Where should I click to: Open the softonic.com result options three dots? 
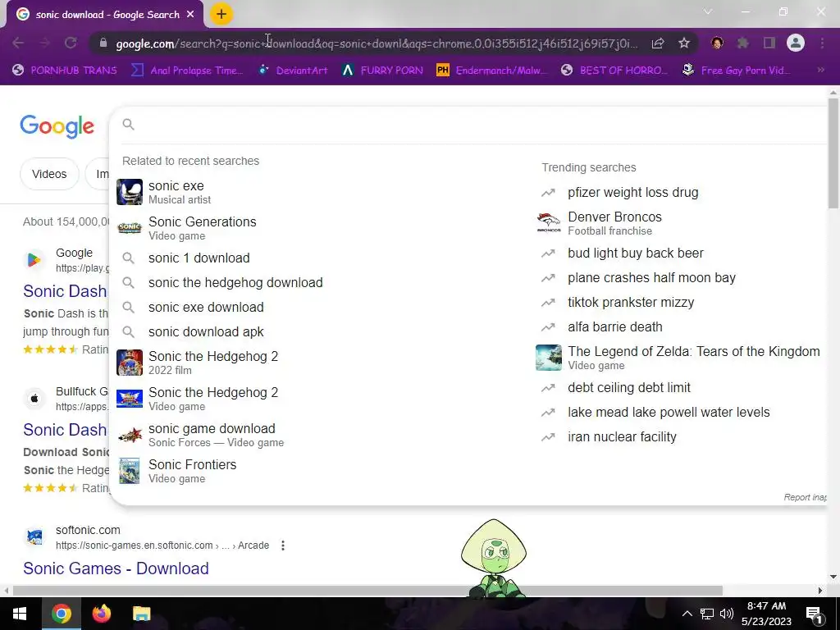click(283, 546)
